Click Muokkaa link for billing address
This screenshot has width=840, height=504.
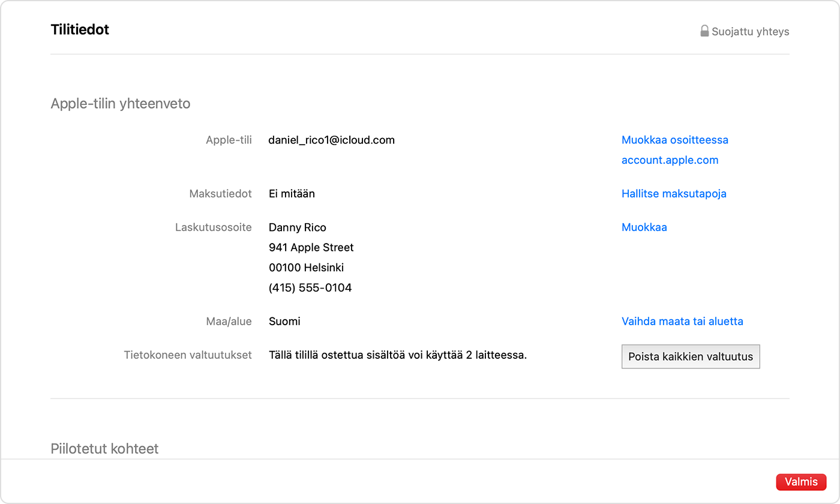pyautogui.click(x=644, y=227)
